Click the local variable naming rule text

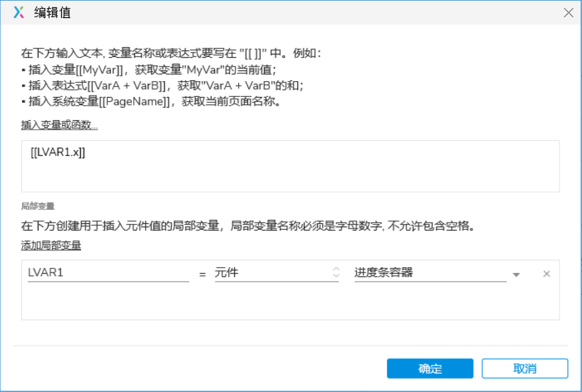(248, 225)
